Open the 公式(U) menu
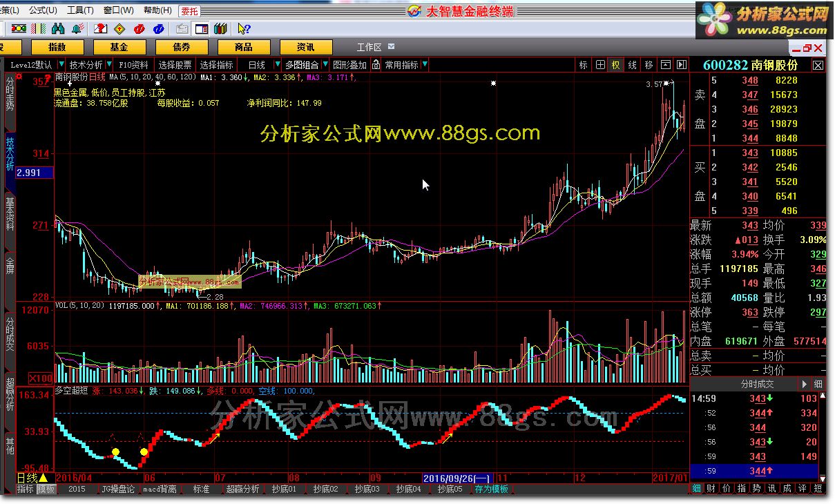 coord(44,10)
